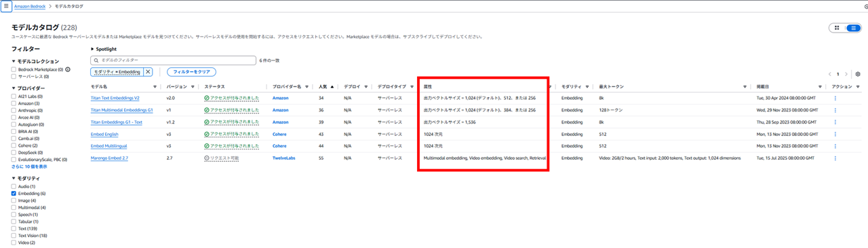
Task: Open table preferences gear icon
Action: (x=858, y=74)
